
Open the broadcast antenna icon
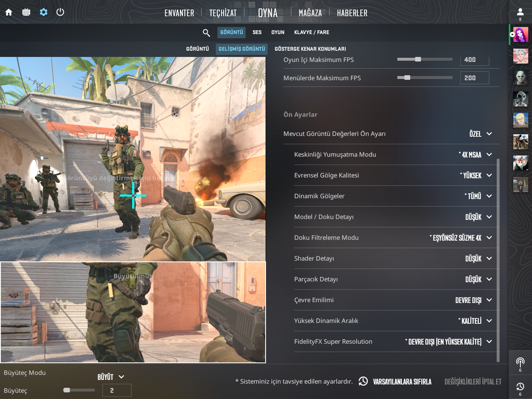pyautogui.click(x=520, y=362)
